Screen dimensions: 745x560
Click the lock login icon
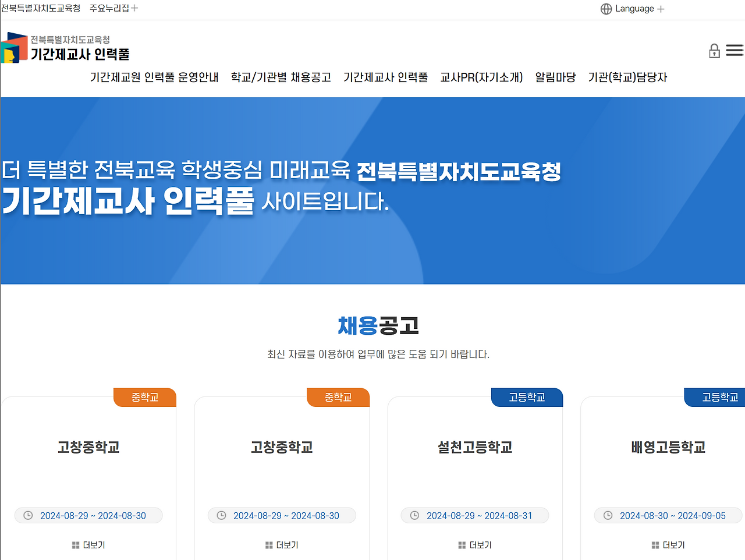(x=714, y=51)
